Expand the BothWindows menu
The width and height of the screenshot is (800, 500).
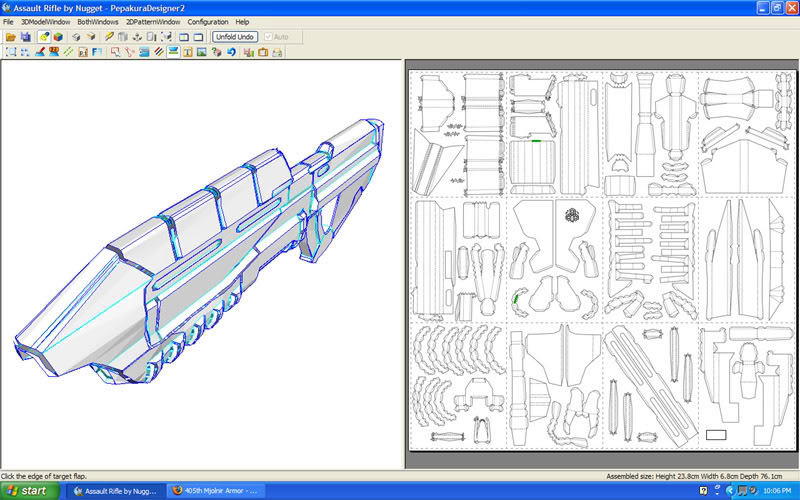tap(98, 21)
